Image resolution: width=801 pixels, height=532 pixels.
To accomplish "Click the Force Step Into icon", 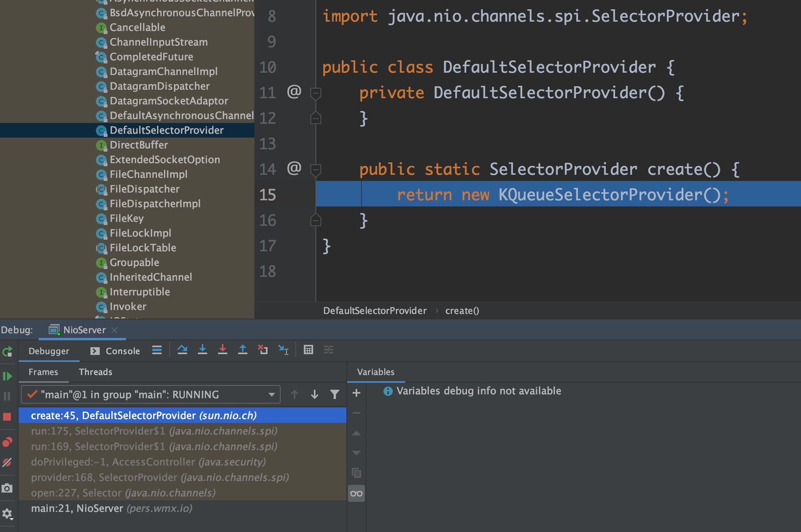I will click(222, 350).
